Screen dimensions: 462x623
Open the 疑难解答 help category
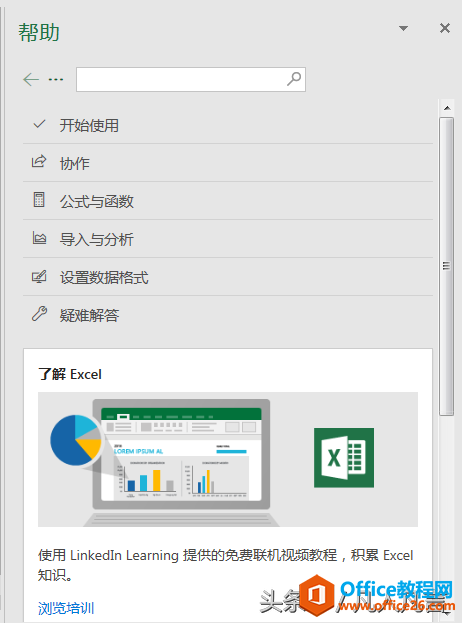tap(228, 315)
